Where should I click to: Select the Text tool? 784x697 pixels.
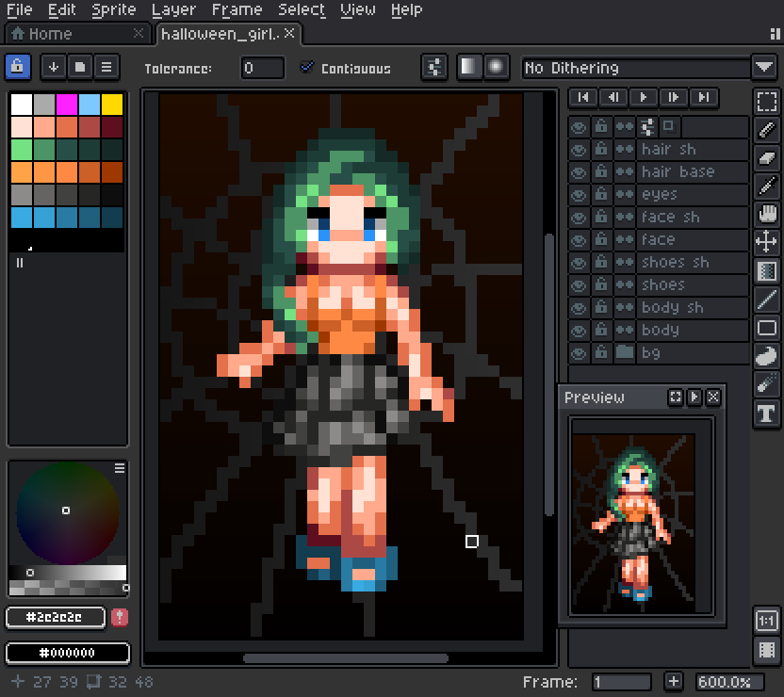(766, 413)
